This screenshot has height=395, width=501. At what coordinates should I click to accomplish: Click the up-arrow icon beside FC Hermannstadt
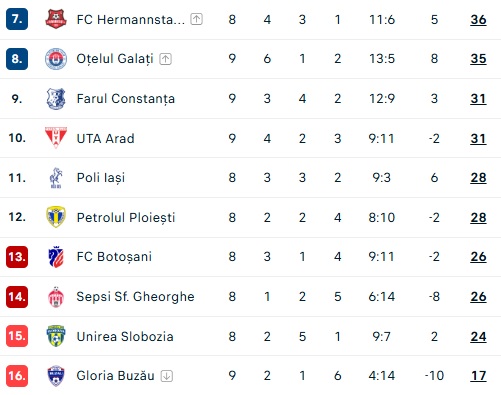pos(196,19)
